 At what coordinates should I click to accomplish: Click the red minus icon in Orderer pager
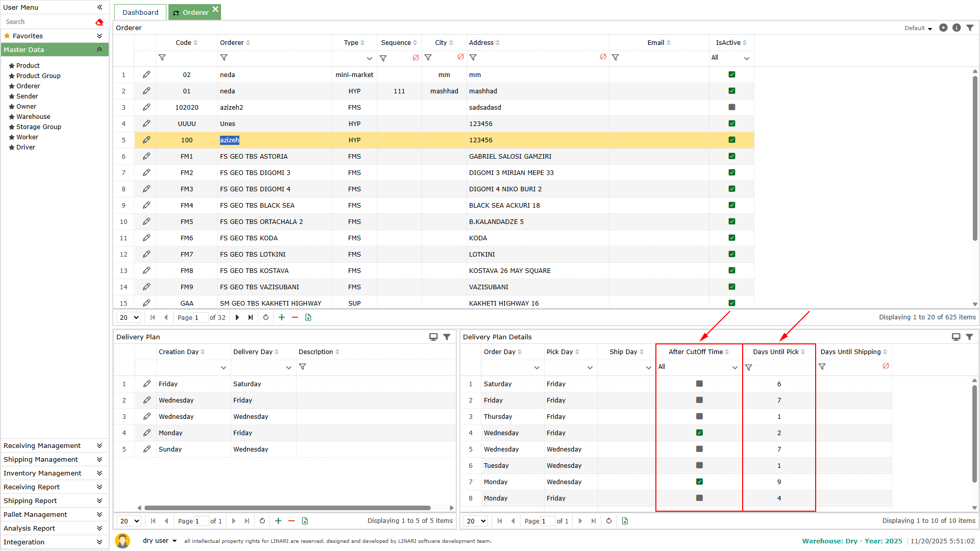[295, 317]
